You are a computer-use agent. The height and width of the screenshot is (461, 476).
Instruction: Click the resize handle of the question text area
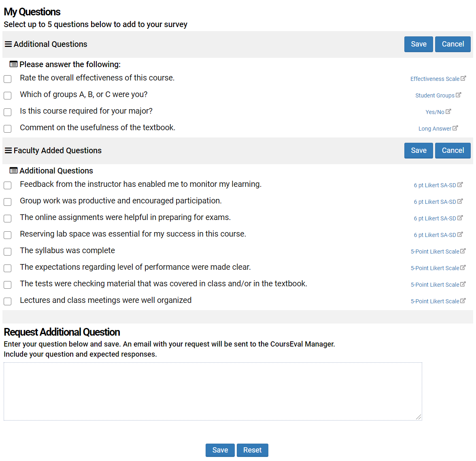[419, 417]
